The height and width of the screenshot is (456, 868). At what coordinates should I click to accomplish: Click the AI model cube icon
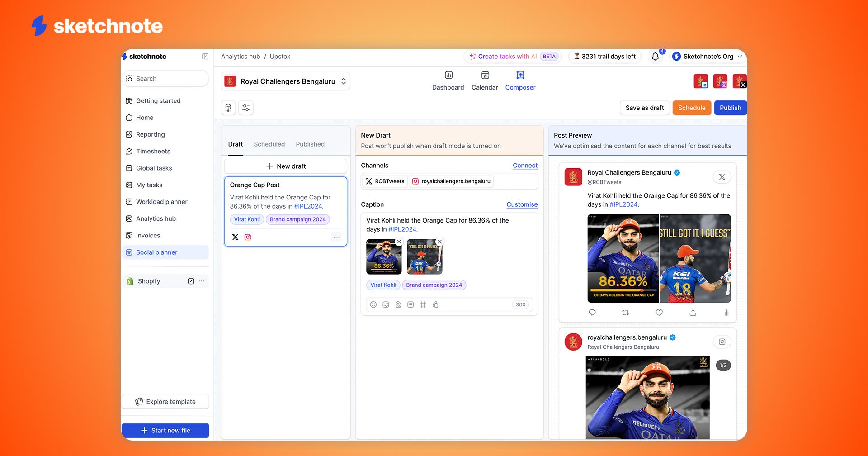click(228, 108)
